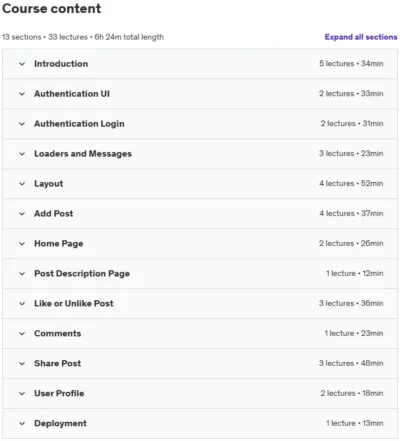The image size is (400, 441).
Task: Open the Share Post section title
Action: coord(58,363)
